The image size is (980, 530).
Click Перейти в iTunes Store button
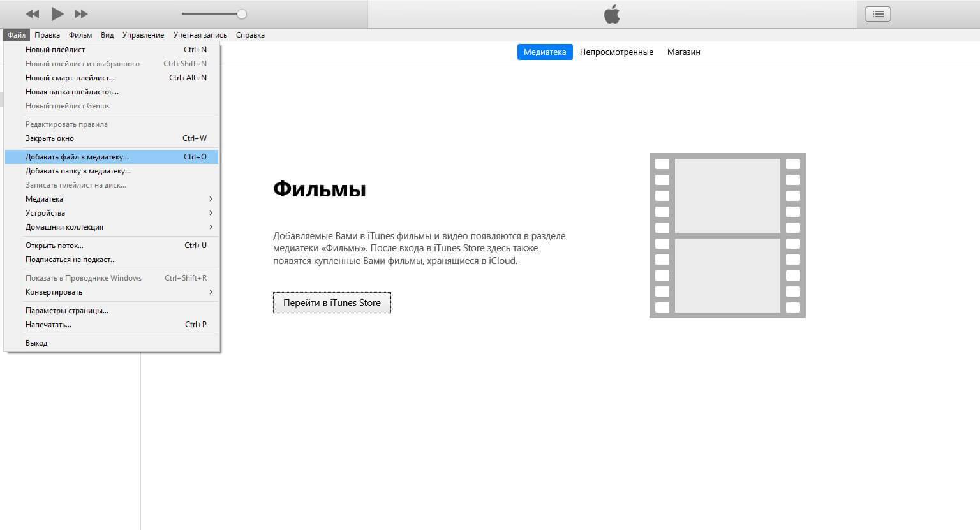click(x=332, y=303)
